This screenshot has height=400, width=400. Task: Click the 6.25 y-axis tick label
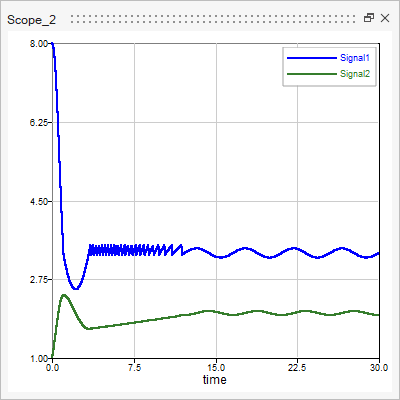click(x=39, y=123)
